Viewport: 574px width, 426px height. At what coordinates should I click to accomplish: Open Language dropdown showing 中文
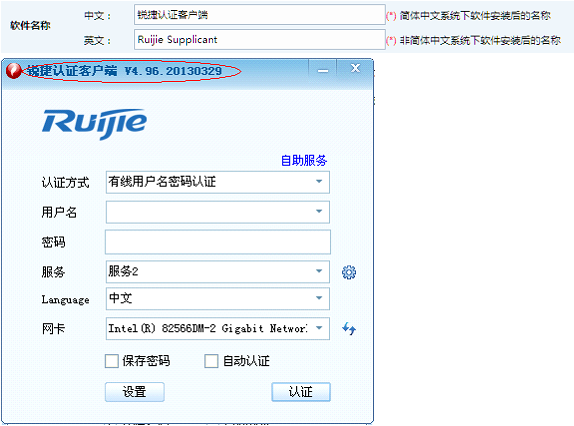tap(218, 298)
